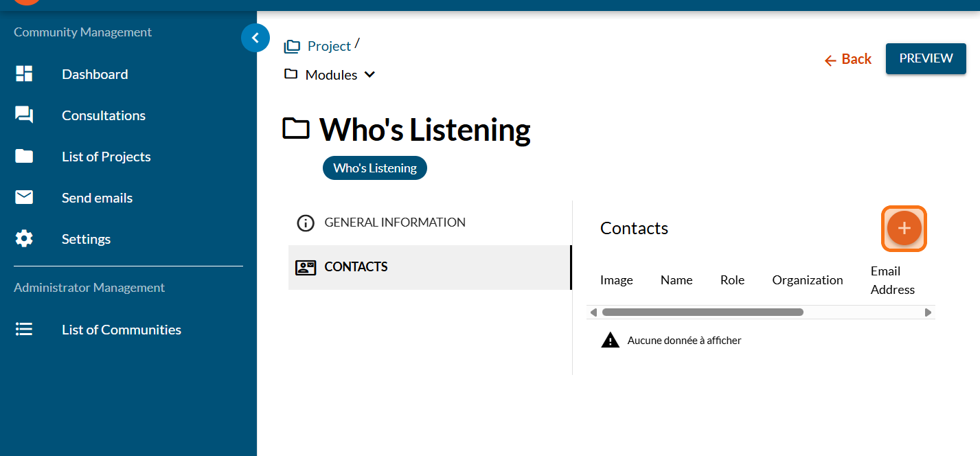
Task: Click the Who's Listening tag chip
Action: pyautogui.click(x=375, y=168)
